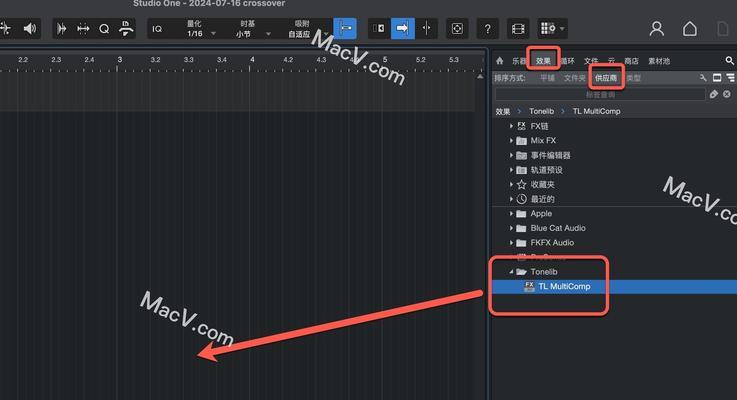This screenshot has height=400, width=737.
Task: Select the Listen speaker tool
Action: 30,29
